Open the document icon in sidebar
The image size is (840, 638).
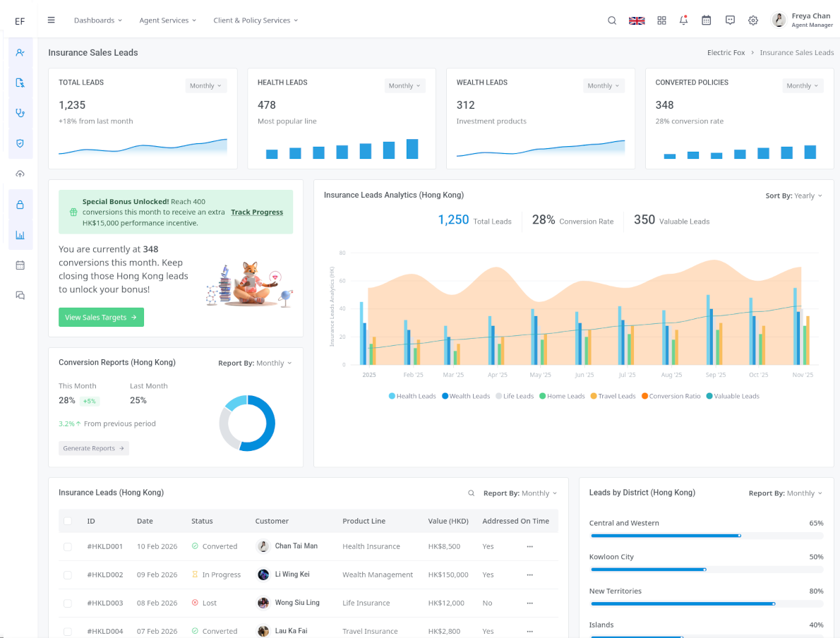coord(20,83)
